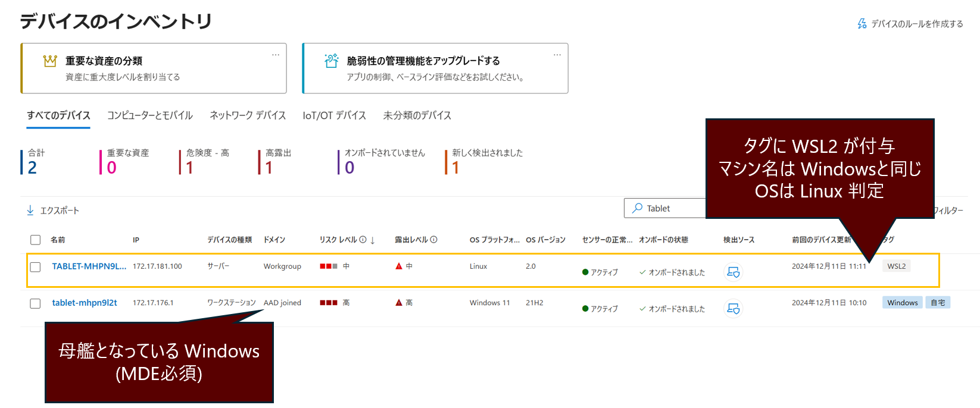Select the 未分類のデバイス tab
This screenshot has height=408, width=980.
point(417,115)
